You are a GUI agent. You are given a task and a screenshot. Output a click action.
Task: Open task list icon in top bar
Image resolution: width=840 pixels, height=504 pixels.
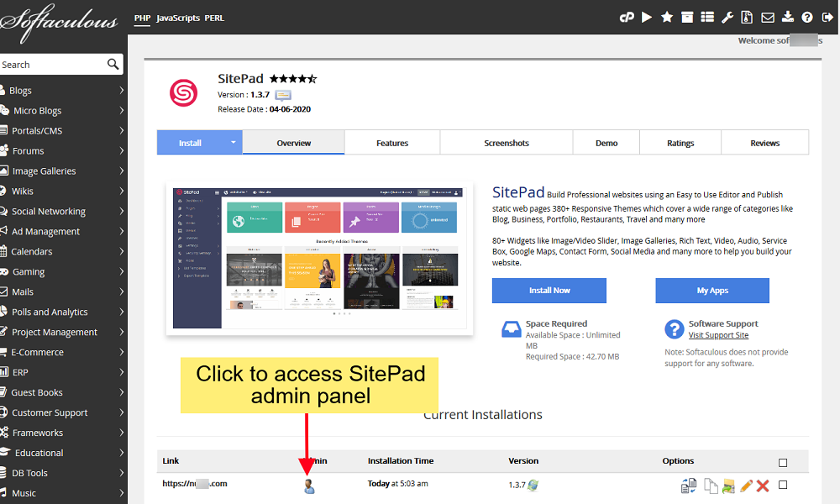pyautogui.click(x=707, y=18)
